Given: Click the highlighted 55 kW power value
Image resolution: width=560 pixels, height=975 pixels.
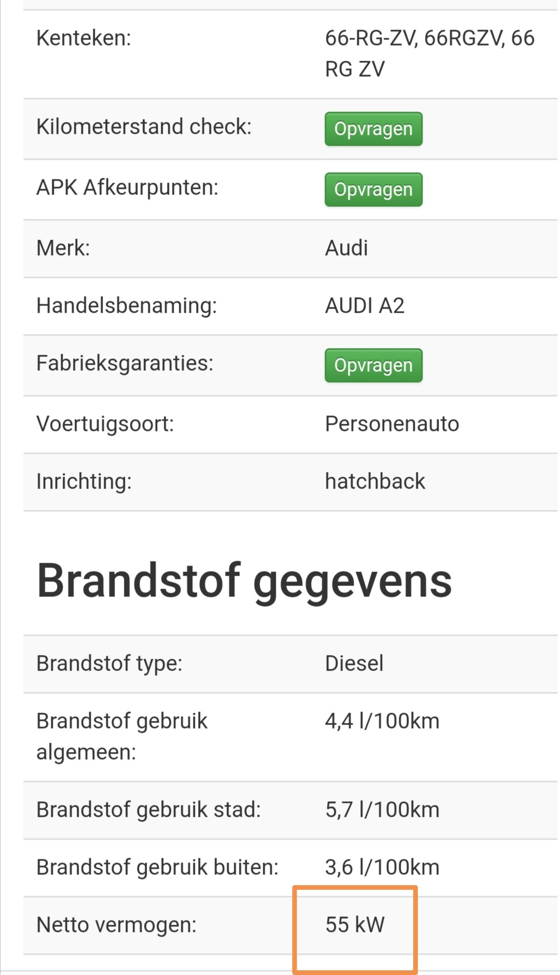Looking at the screenshot, I should click(355, 925).
